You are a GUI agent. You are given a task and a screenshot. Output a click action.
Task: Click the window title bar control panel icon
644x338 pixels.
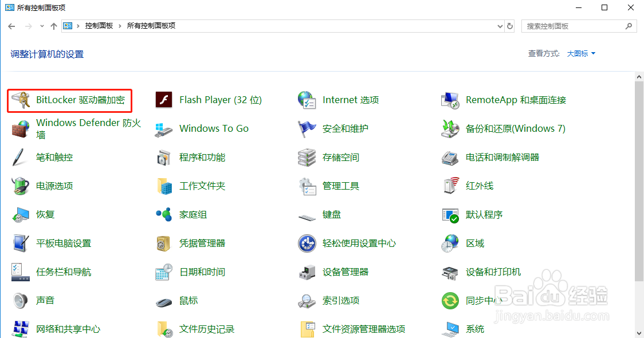(9, 7)
